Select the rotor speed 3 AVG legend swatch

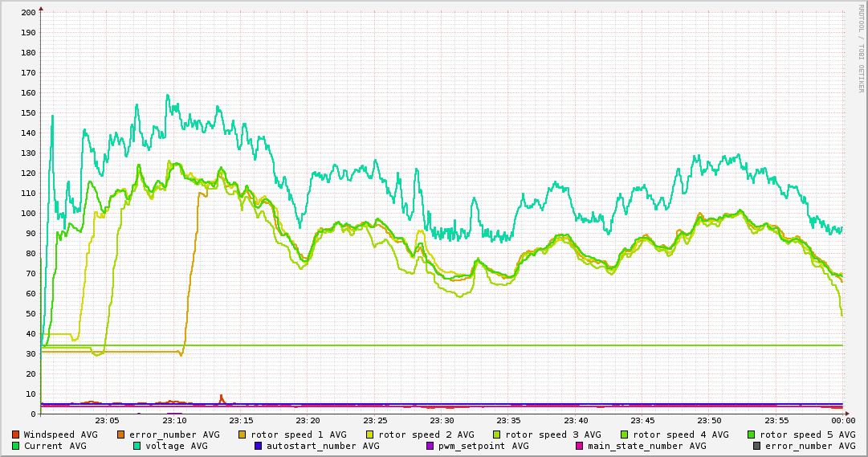pyautogui.click(x=498, y=435)
